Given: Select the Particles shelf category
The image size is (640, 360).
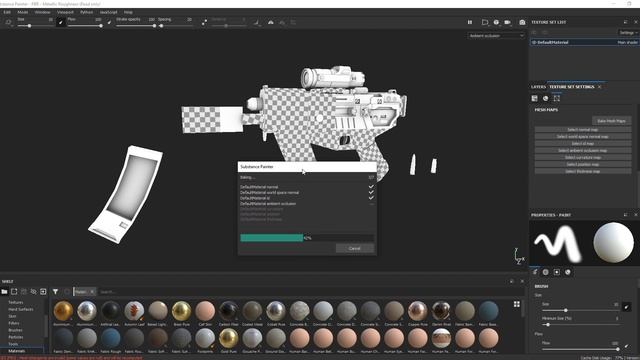Looking at the screenshot, I should pyautogui.click(x=16, y=337).
